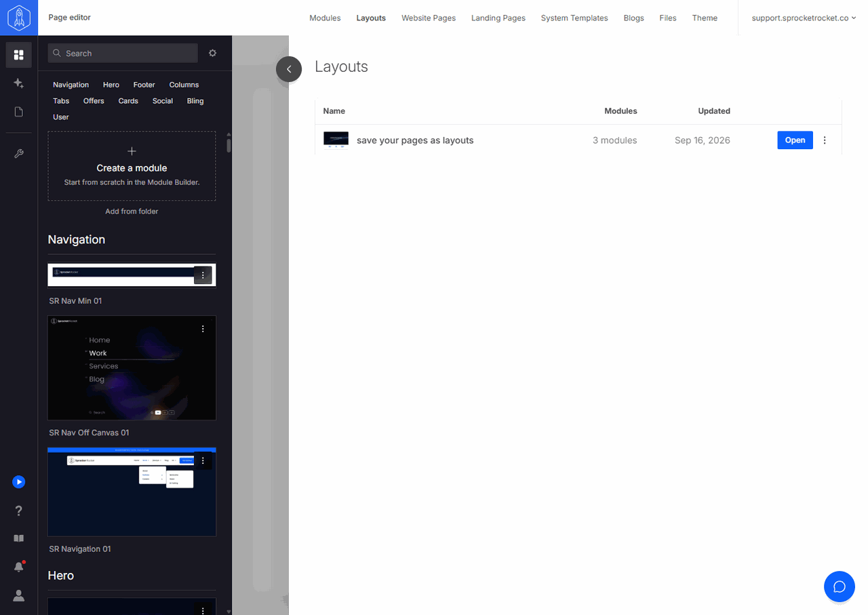Screen dimensions: 868x615
Task: Open the modules grid icon in sidebar
Action: tap(19, 54)
